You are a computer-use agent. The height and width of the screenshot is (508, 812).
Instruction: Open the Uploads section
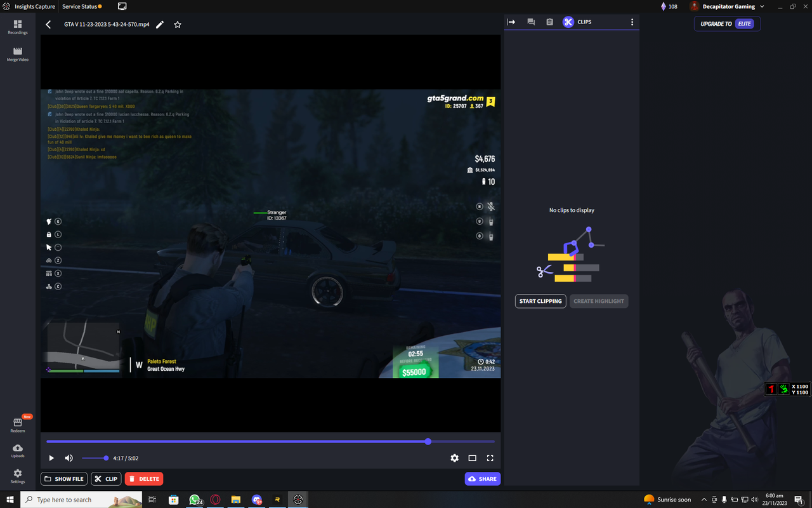(17, 451)
